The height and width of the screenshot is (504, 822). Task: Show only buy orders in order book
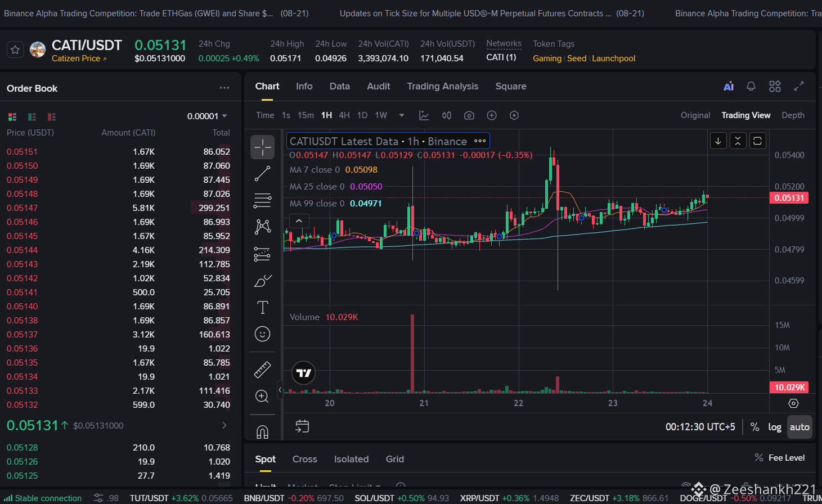coord(32,117)
